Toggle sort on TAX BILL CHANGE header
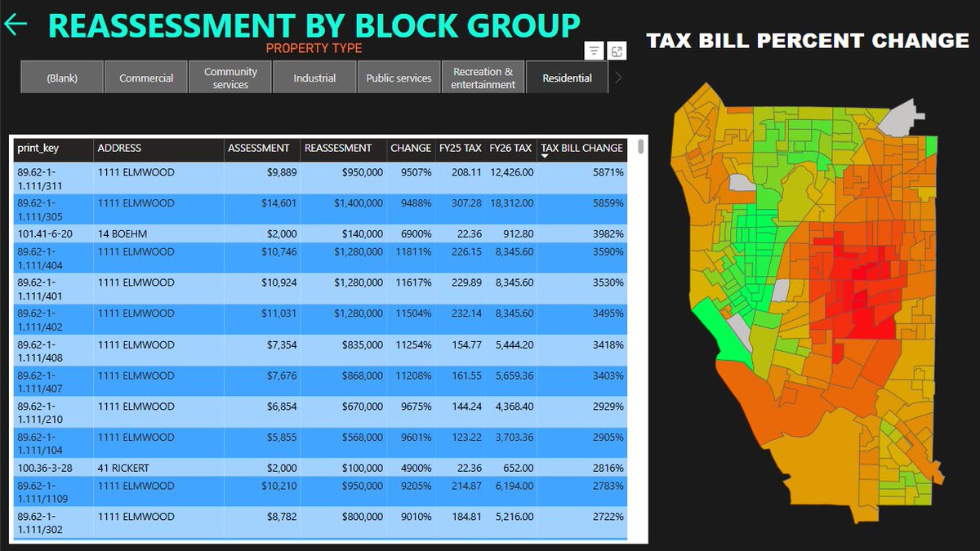This screenshot has height=551, width=980. pos(582,149)
